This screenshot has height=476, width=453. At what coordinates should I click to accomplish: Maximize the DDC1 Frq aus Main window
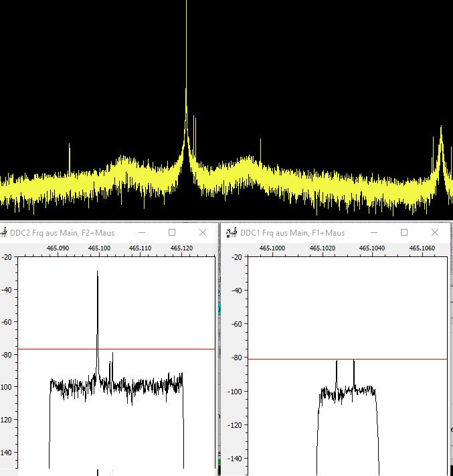tap(404, 232)
